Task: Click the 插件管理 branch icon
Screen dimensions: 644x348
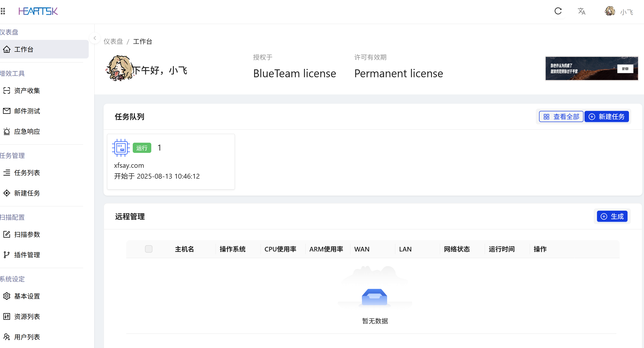Action: [x=7, y=255]
